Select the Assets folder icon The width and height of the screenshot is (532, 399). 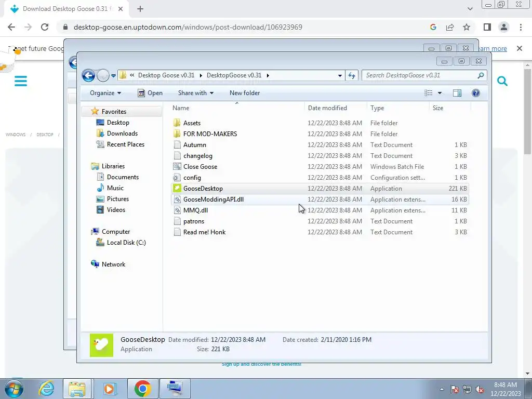tap(177, 123)
